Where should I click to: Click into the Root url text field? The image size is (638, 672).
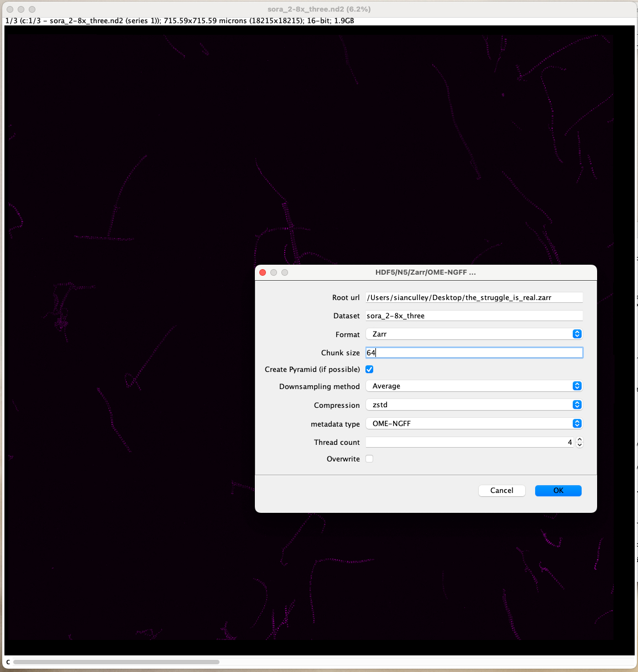tap(474, 298)
